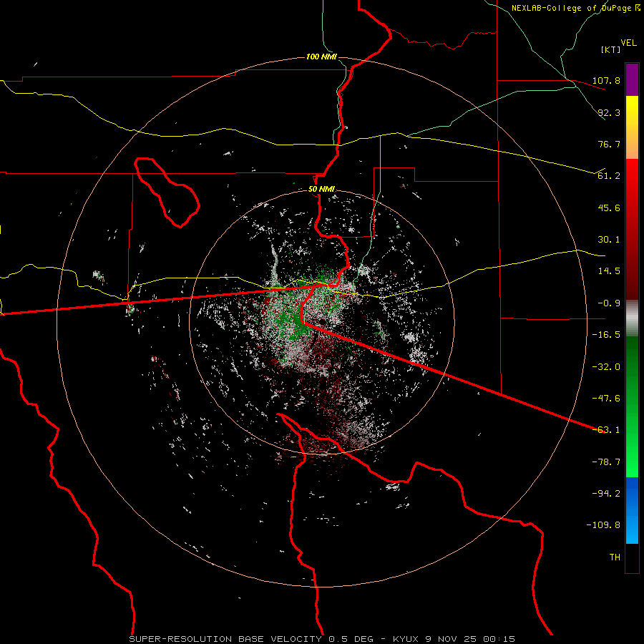This screenshot has width=644, height=644.
Task: Click the 30.1 legend value
Action: coord(609,240)
